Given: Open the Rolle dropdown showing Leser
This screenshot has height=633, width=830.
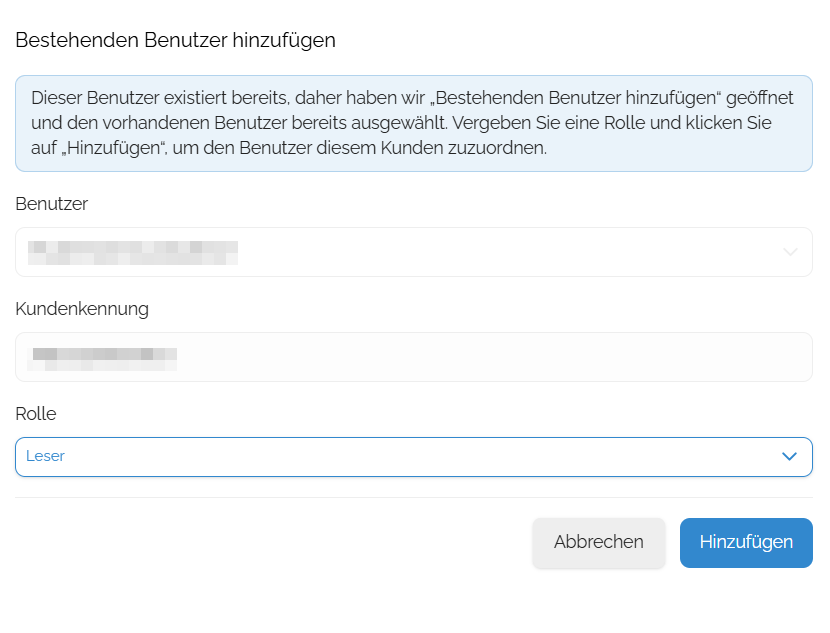Looking at the screenshot, I should point(414,457).
